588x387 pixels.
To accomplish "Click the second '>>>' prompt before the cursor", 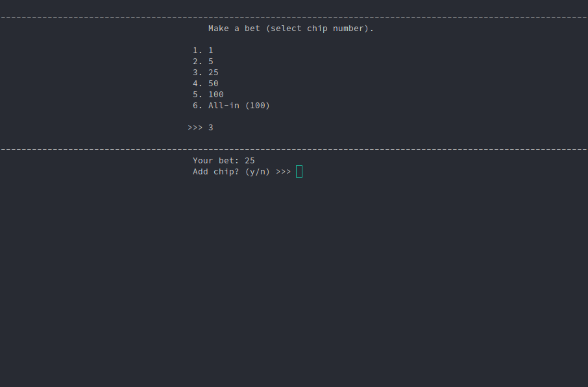I will point(282,171).
